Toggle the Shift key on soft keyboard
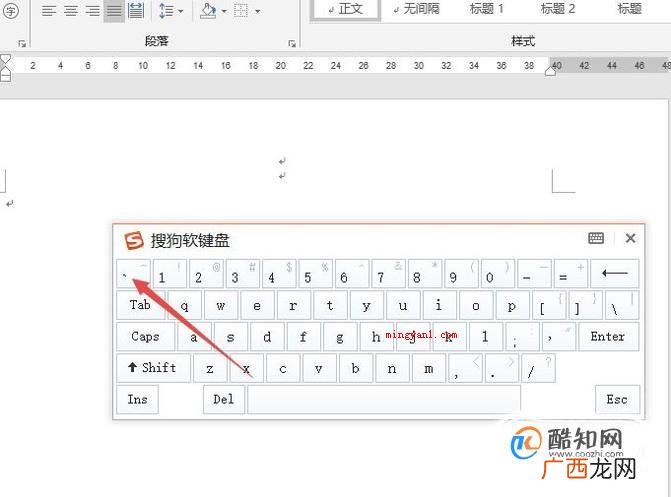This screenshot has height=497, width=671. click(153, 368)
